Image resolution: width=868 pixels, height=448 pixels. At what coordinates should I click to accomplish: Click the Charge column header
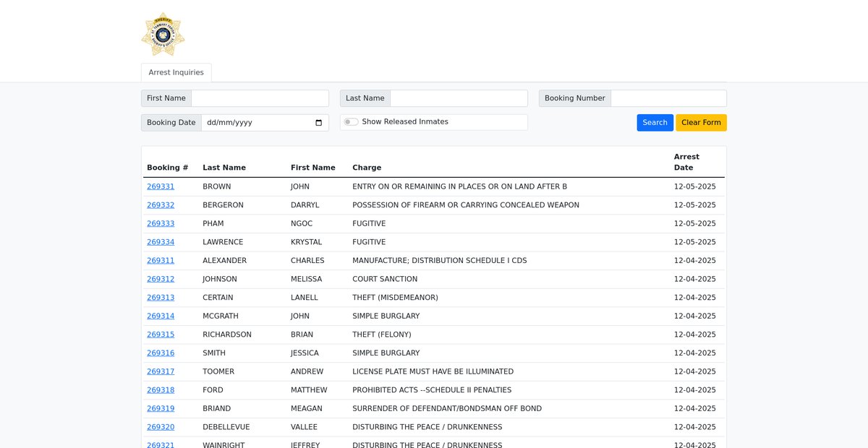(x=367, y=168)
